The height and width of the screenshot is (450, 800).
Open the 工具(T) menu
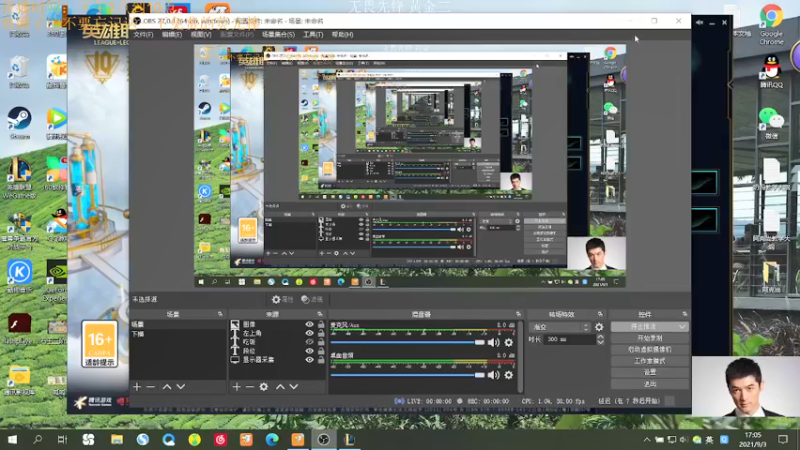313,35
